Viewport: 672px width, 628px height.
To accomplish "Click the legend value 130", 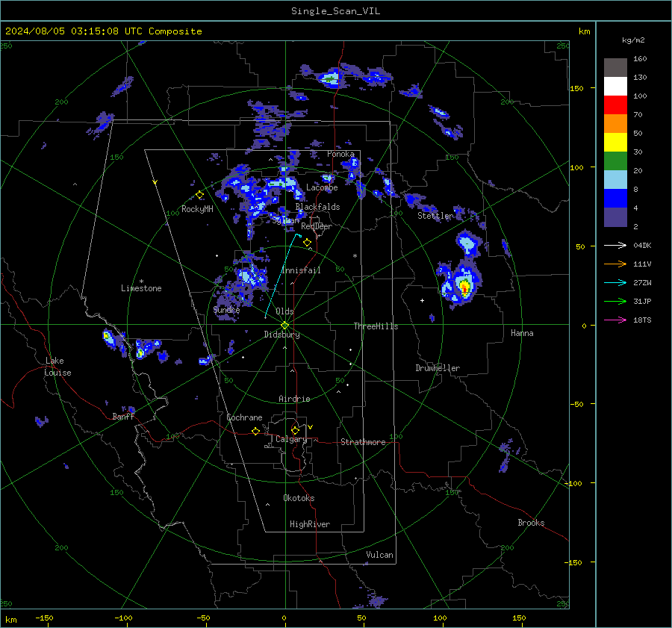I will [640, 77].
